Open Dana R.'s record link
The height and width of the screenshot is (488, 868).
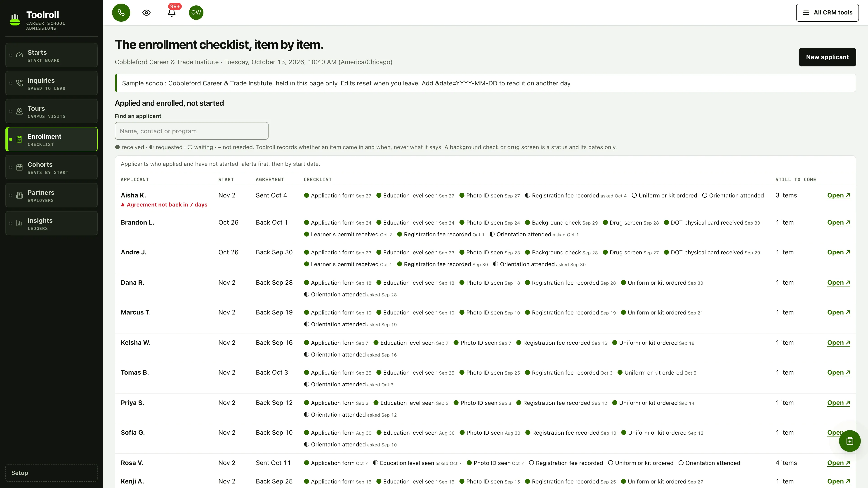(838, 283)
